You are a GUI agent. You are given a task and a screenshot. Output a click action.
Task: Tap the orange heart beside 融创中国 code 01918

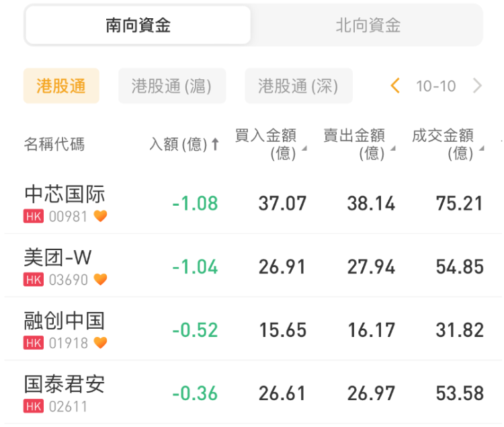pyautogui.click(x=100, y=343)
